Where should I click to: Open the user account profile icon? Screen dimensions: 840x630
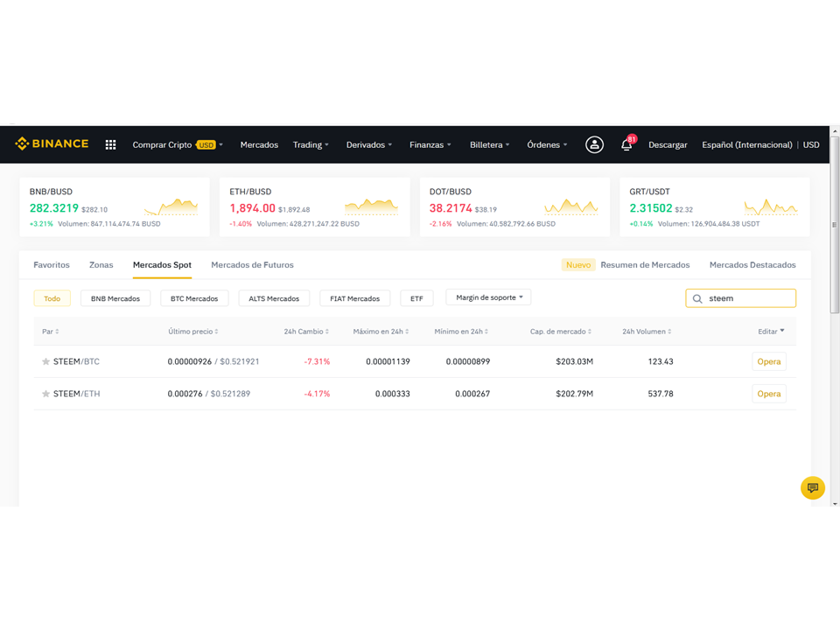594,144
